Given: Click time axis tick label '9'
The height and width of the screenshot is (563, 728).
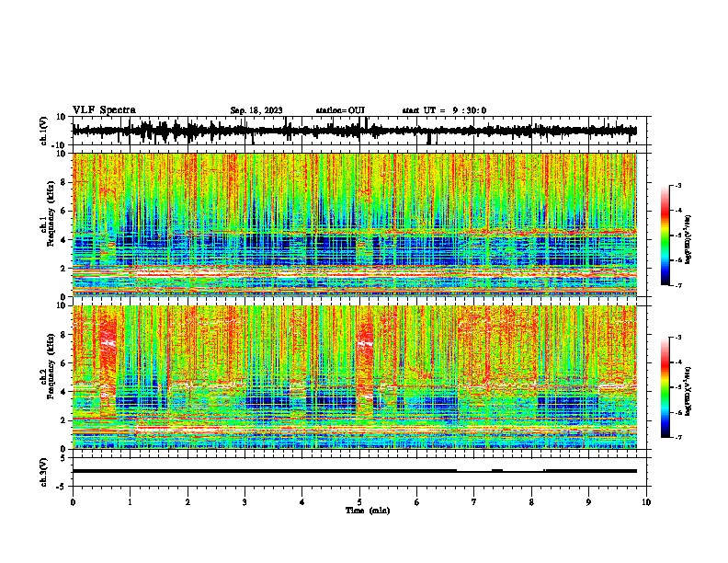Looking at the screenshot, I should [x=588, y=502].
